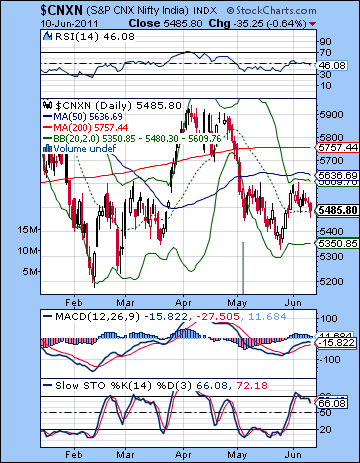
Task: Click the red 72.18 stochastic %D value
Action: pyautogui.click(x=252, y=386)
